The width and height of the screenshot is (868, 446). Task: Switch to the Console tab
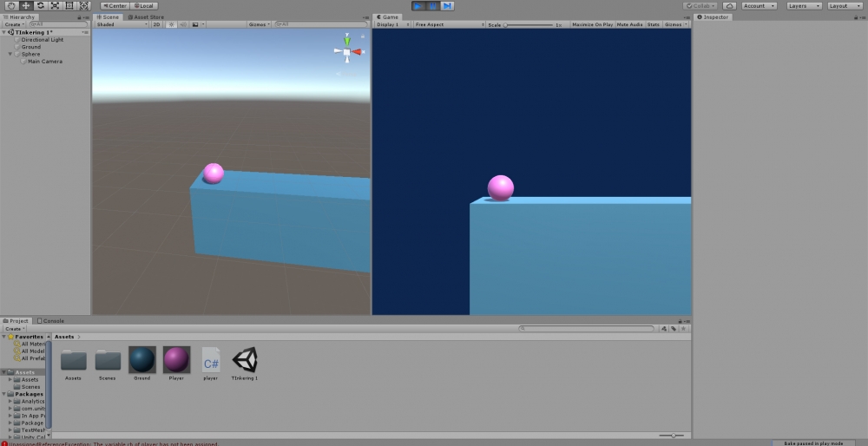[x=50, y=321]
